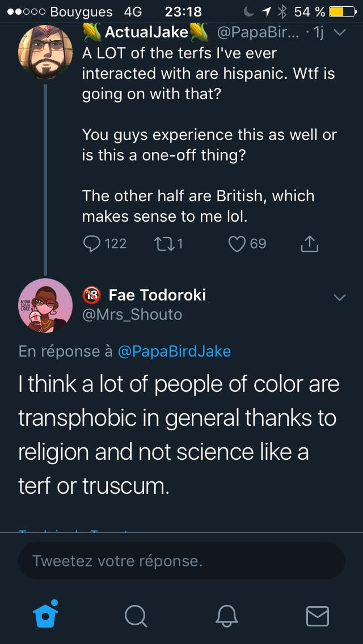Open the Notifications bell tab

(227, 615)
